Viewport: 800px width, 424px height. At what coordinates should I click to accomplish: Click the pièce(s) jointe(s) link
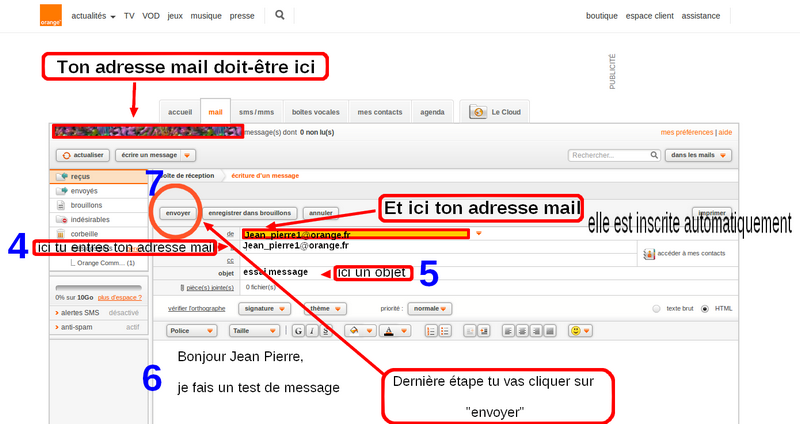click(210, 288)
